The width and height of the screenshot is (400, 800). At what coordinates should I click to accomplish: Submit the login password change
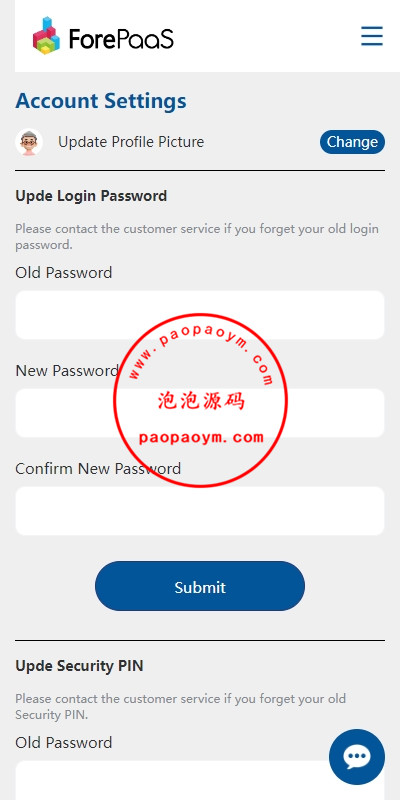point(200,586)
